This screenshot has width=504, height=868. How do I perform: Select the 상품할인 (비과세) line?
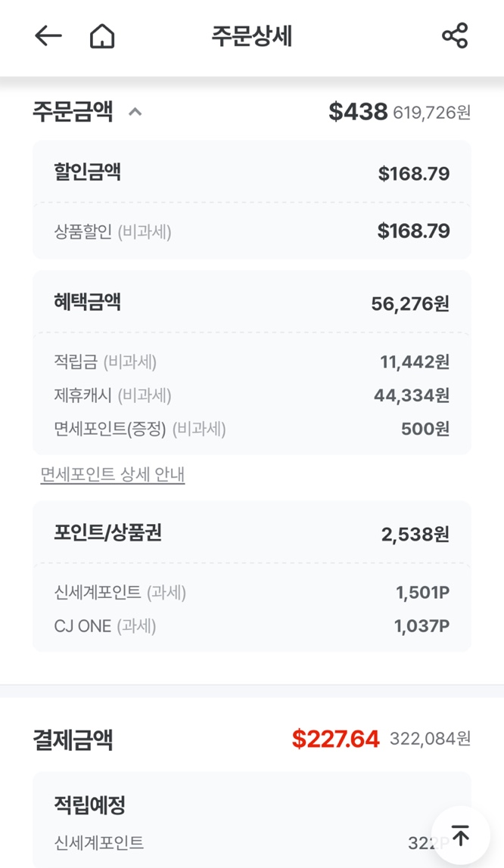coord(251,231)
